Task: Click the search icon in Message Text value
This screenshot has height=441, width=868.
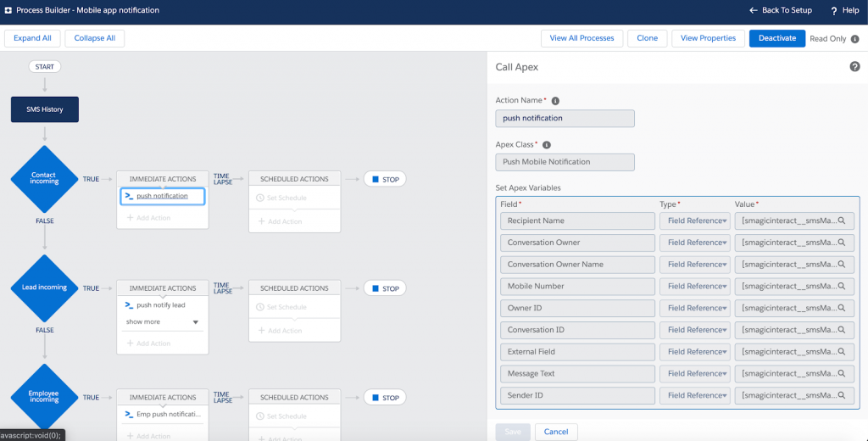Action: (x=842, y=373)
